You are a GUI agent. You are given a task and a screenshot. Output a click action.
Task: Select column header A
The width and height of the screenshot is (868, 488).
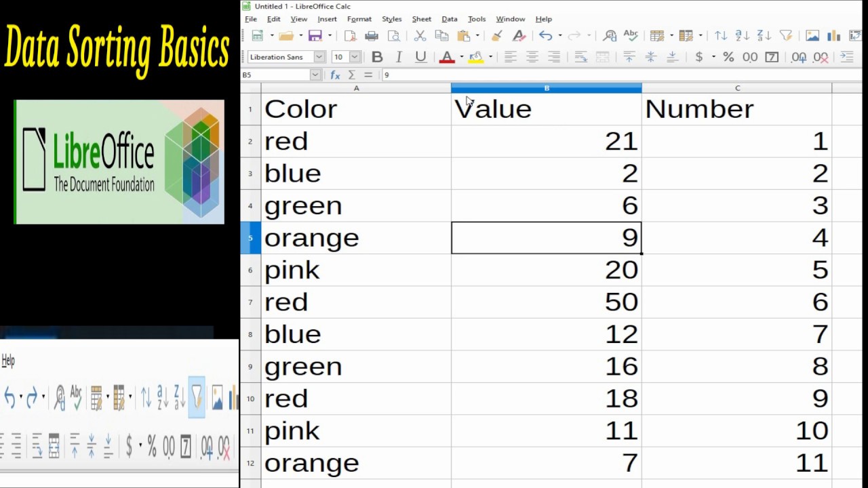pyautogui.click(x=356, y=88)
